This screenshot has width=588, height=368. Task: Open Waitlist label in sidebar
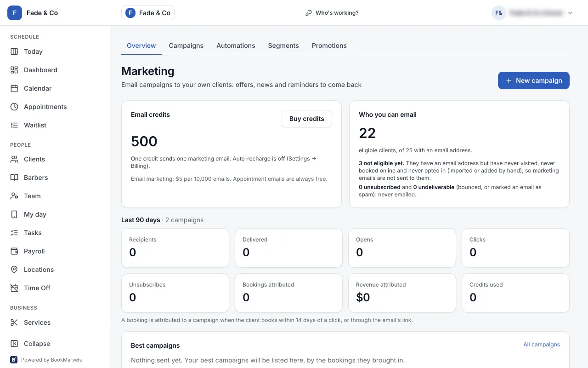[35, 125]
